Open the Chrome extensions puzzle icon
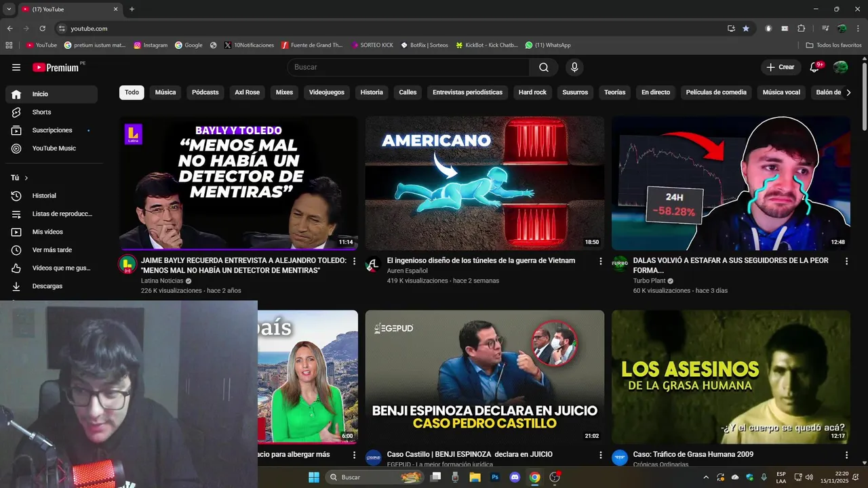Image resolution: width=868 pixels, height=488 pixels. (x=801, y=28)
